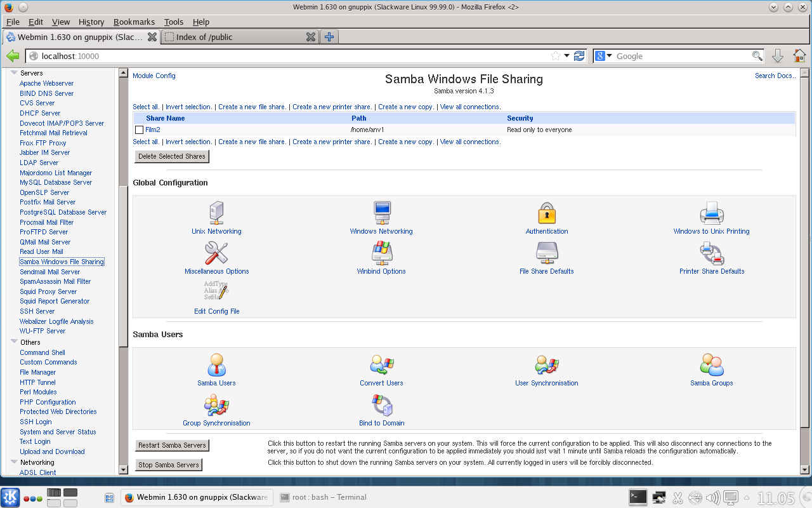
Task: Open SSH Server in sidebar
Action: (x=37, y=311)
